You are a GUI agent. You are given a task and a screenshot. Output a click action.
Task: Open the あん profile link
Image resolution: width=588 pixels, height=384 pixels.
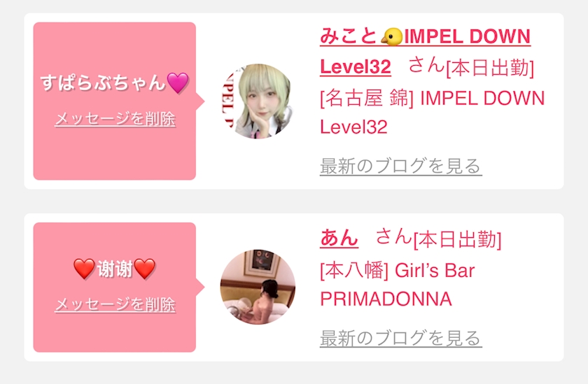coord(339,238)
